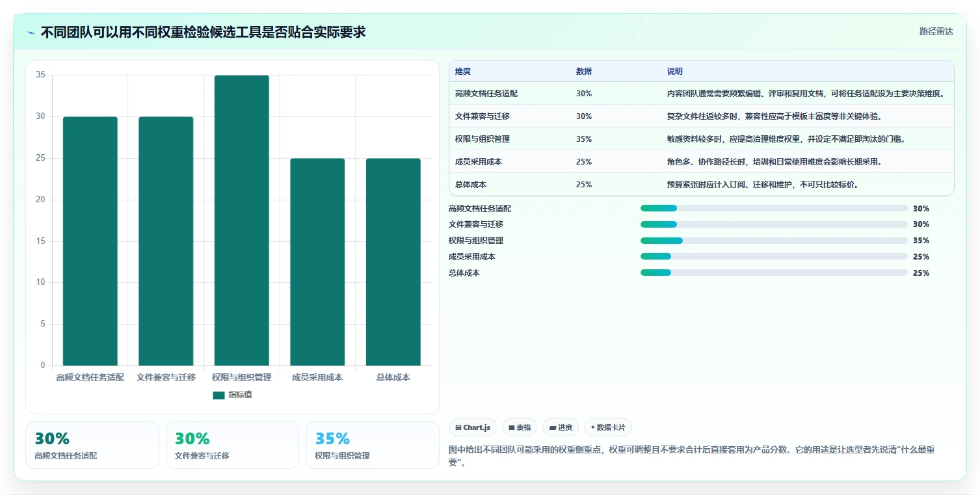Click the 总体成本 chart bar
The width and height of the screenshot is (980, 495).
click(x=393, y=262)
